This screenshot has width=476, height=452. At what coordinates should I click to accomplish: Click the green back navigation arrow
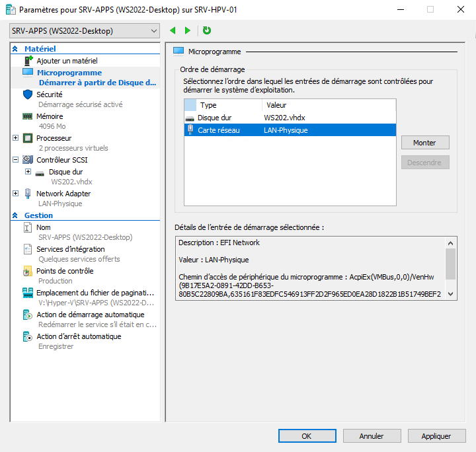pyautogui.click(x=173, y=30)
